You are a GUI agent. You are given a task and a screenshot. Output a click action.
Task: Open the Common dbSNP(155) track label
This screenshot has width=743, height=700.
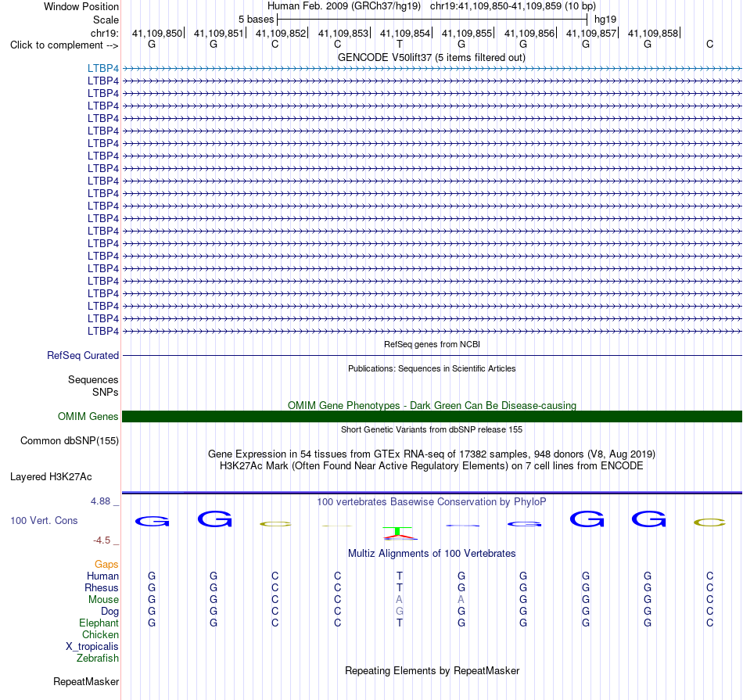(69, 440)
